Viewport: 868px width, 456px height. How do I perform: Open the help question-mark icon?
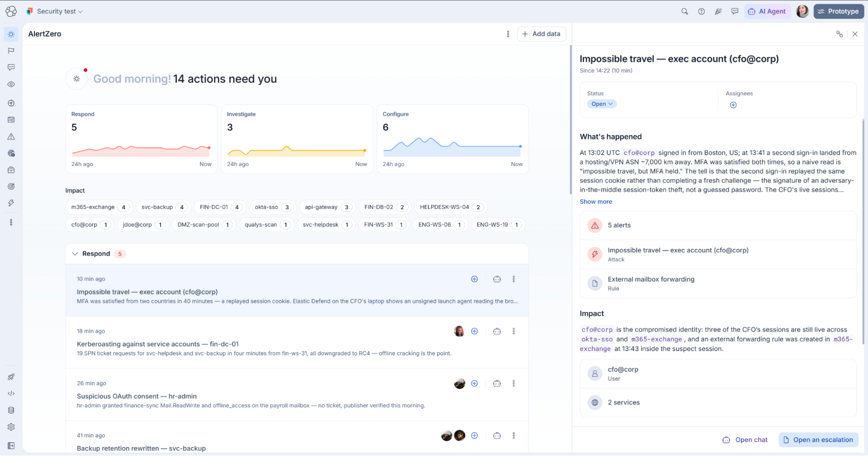pyautogui.click(x=701, y=11)
